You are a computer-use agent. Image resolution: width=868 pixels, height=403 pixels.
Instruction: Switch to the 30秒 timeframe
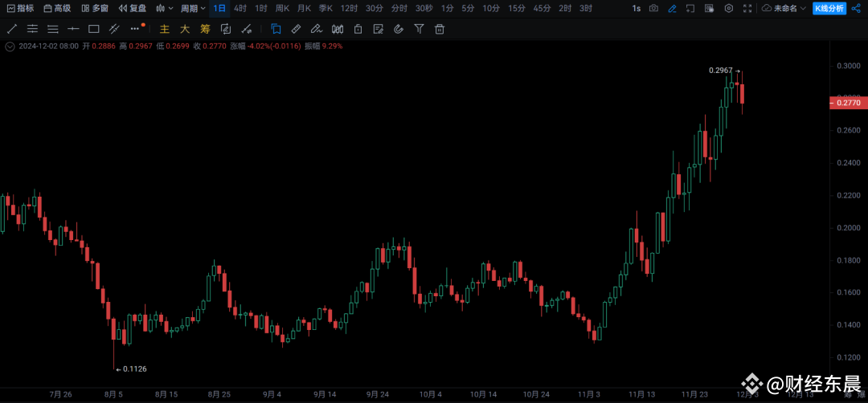[424, 8]
